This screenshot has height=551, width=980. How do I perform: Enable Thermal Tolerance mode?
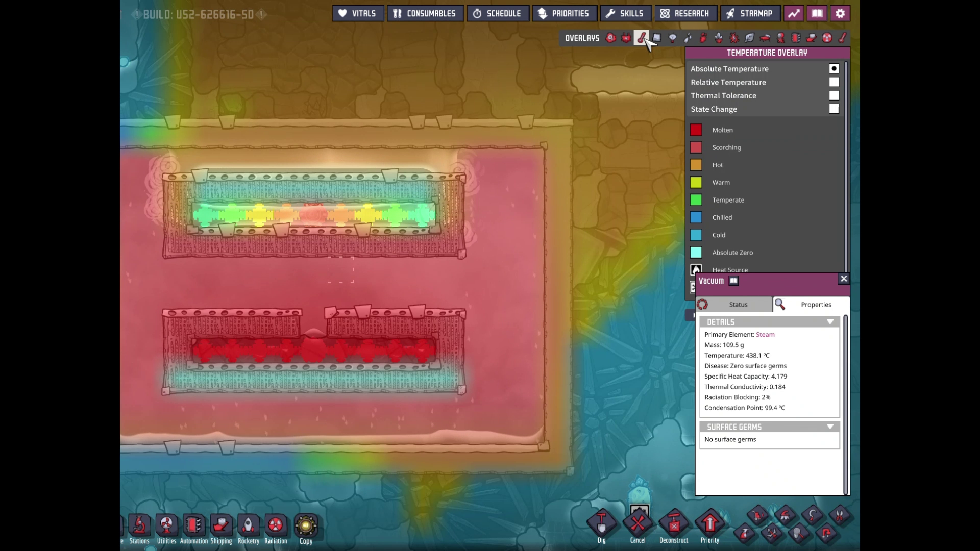click(x=834, y=95)
